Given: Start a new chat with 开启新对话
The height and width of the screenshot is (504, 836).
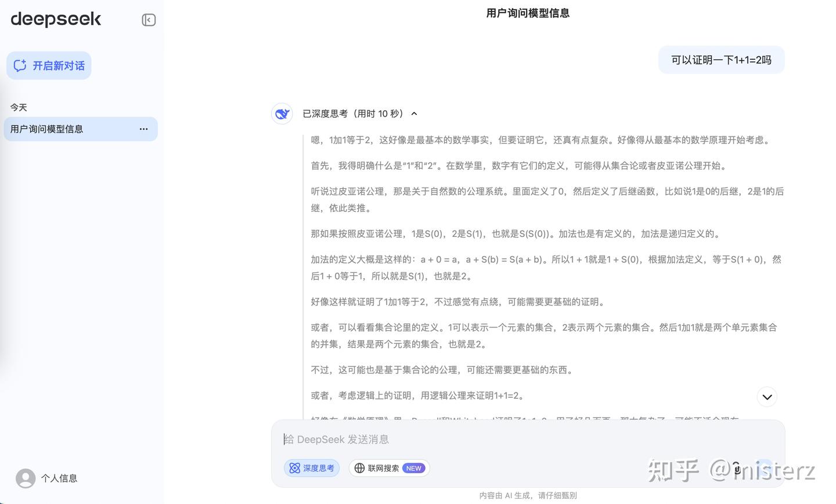Looking at the screenshot, I should [x=49, y=66].
